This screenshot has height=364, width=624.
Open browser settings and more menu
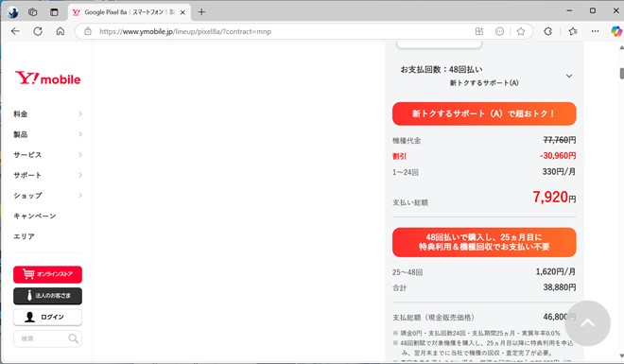[595, 31]
